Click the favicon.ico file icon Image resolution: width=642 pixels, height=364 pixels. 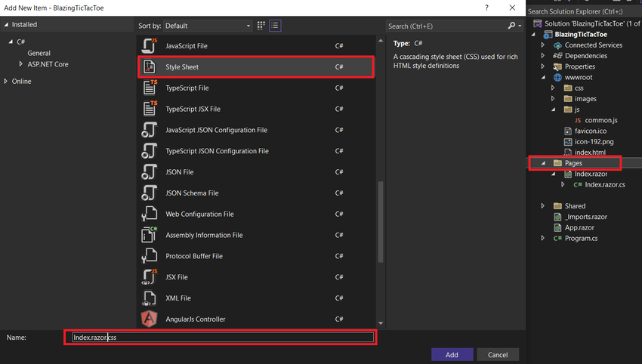click(x=567, y=131)
